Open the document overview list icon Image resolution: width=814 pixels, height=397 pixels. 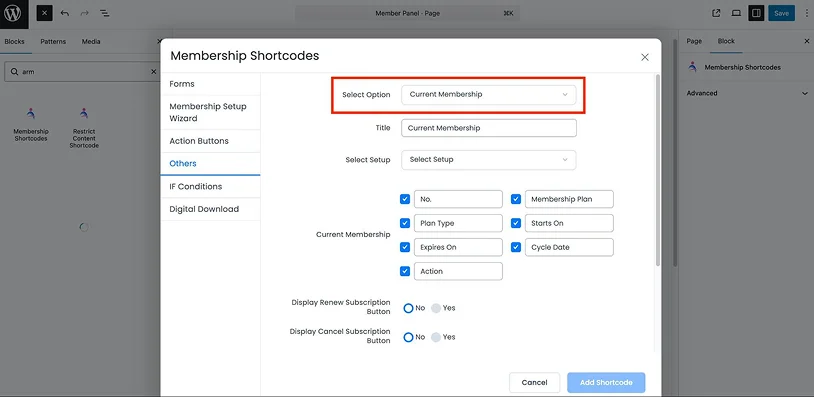(x=105, y=13)
